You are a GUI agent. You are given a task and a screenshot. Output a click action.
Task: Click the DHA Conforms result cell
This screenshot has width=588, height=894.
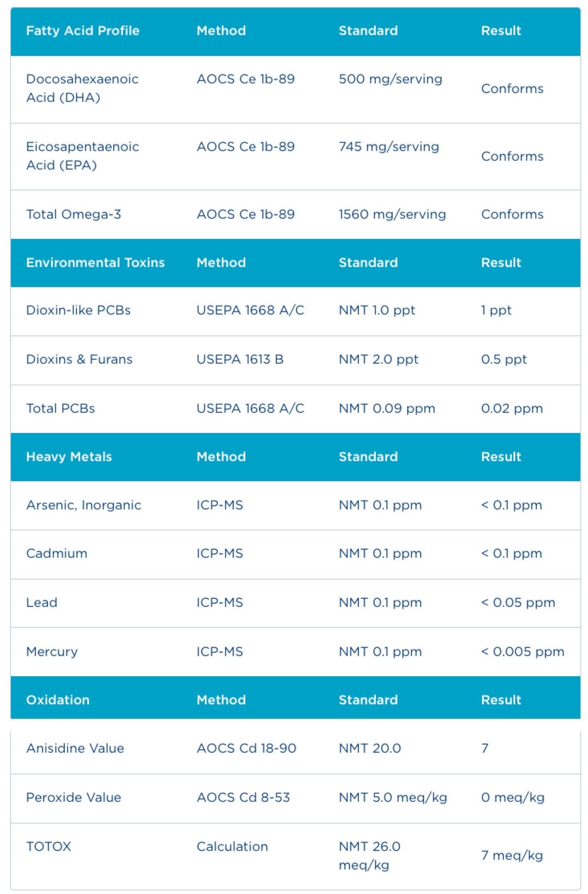point(512,89)
